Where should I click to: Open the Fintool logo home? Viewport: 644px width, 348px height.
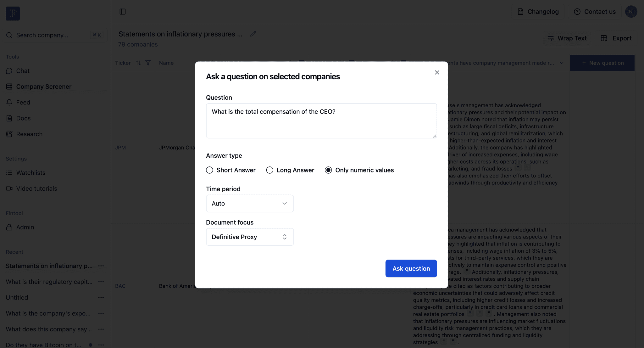[13, 14]
